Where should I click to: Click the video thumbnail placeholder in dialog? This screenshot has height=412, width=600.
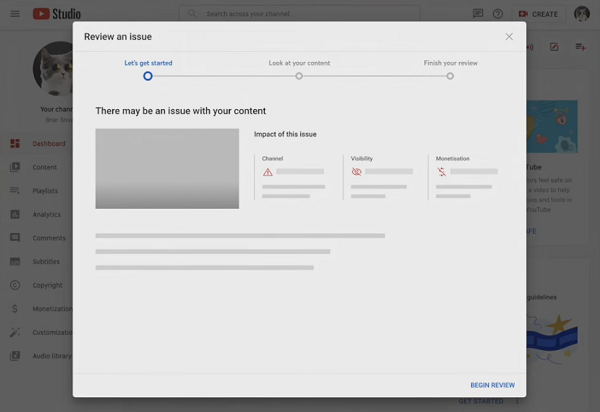click(x=167, y=169)
